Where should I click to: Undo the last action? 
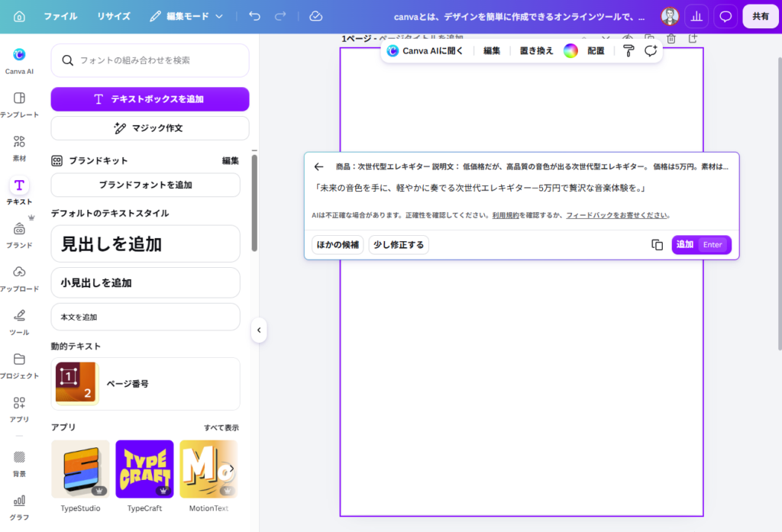[255, 17]
